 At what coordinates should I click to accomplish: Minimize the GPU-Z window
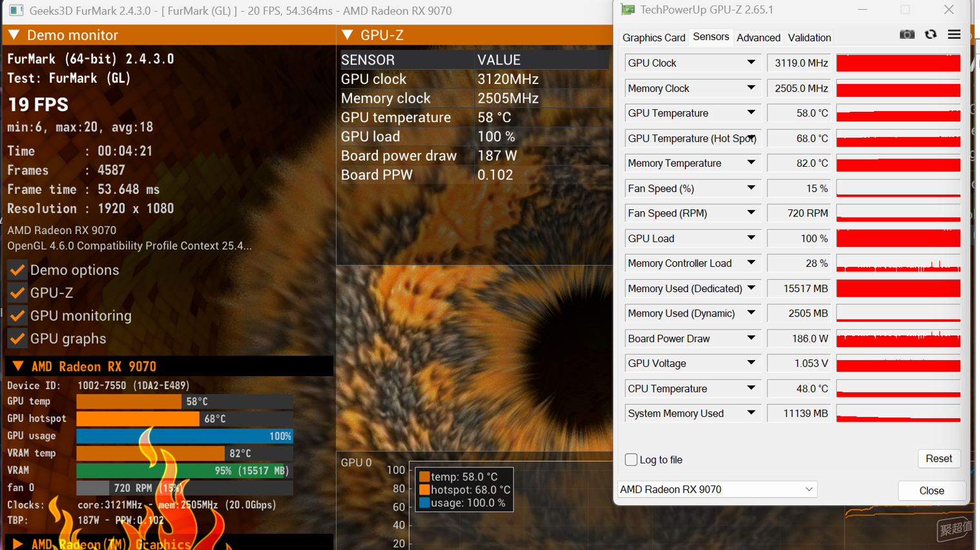tap(862, 10)
